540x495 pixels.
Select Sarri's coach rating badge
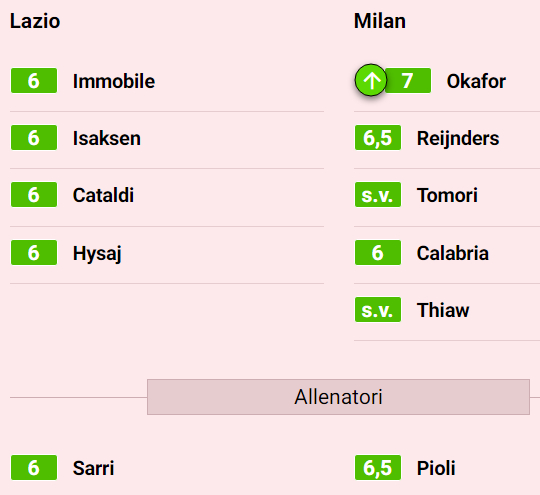point(34,467)
